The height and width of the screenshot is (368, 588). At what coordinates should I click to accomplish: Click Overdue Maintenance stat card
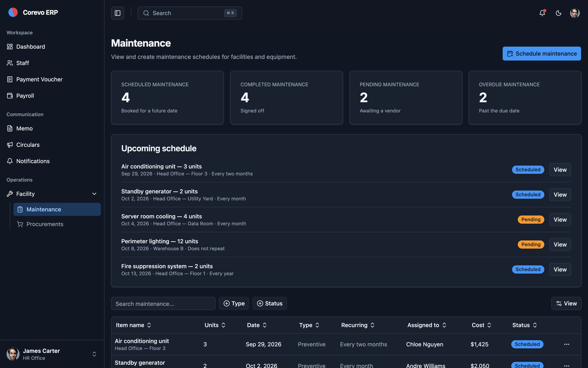(525, 98)
